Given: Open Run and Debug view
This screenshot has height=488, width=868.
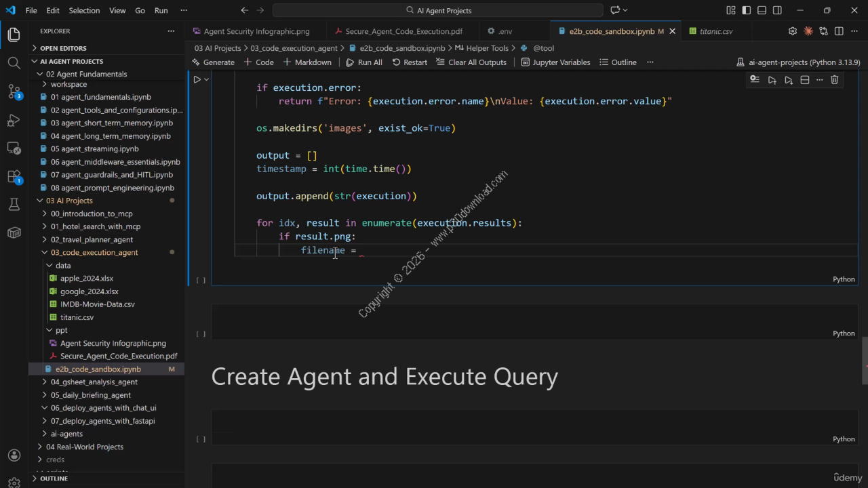Looking at the screenshot, I should tap(14, 121).
